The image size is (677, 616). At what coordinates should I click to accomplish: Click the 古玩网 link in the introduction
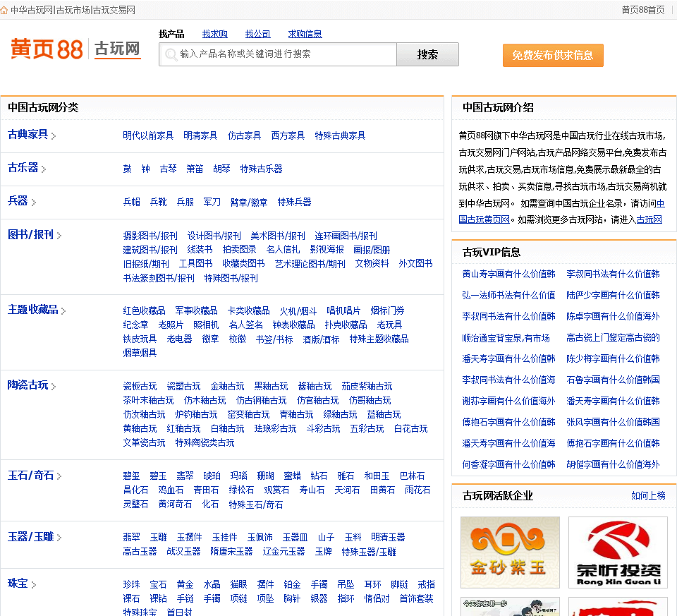(649, 219)
